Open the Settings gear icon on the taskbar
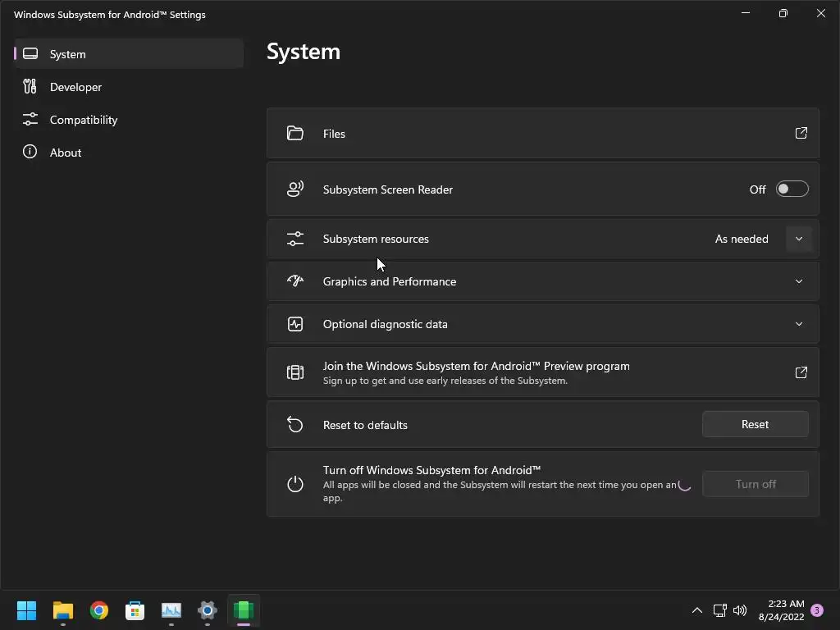Screen dimensions: 840x630 pyautogui.click(x=208, y=610)
